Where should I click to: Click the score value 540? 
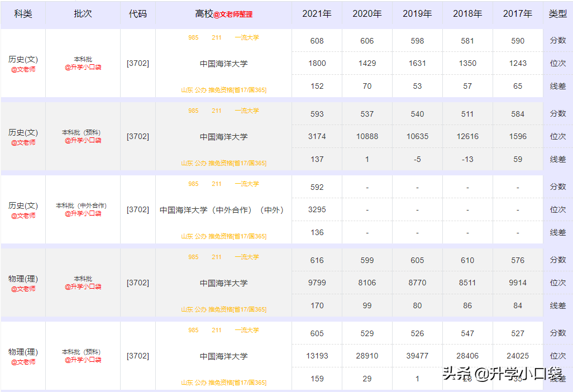pyautogui.click(x=417, y=114)
